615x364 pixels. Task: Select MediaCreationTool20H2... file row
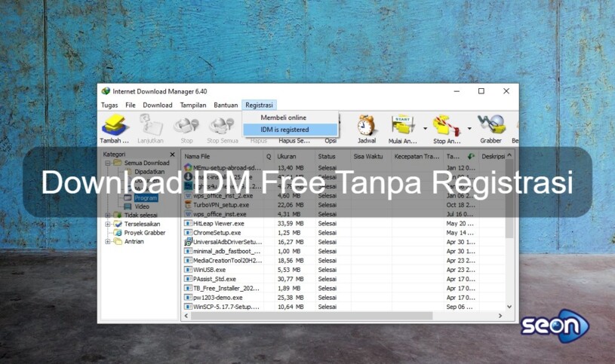[343, 261]
